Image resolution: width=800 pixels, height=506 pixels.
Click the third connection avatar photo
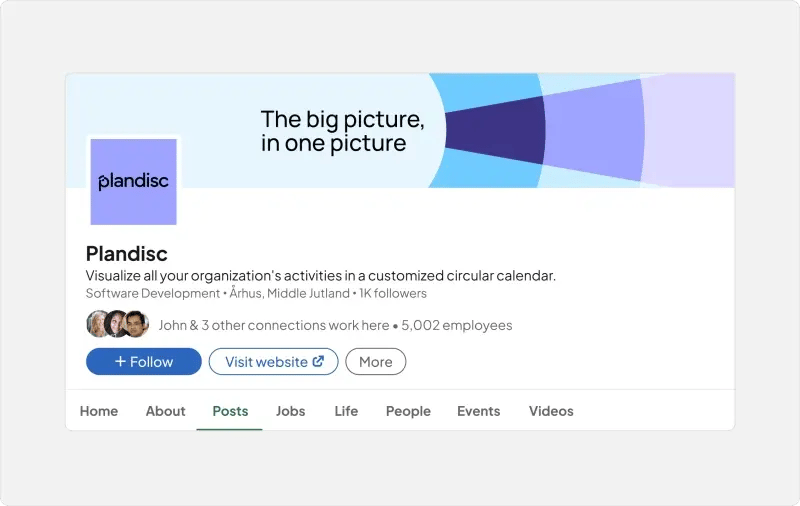(x=137, y=325)
